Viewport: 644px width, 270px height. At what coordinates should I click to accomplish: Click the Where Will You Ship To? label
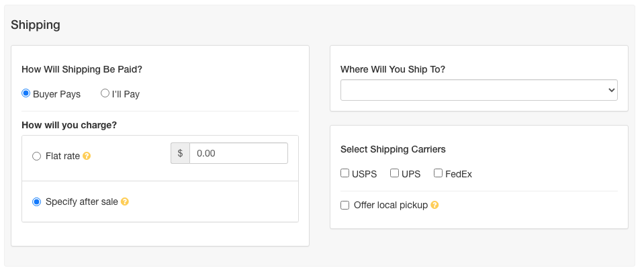tap(393, 69)
